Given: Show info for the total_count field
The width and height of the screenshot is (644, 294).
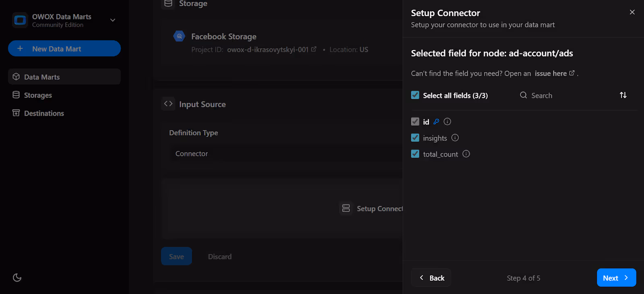Looking at the screenshot, I should click(x=466, y=154).
